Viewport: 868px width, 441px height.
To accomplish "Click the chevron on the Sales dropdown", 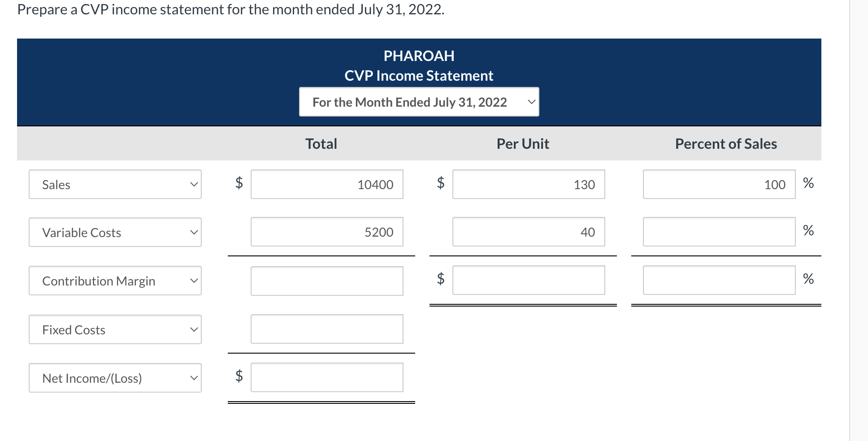I will tap(193, 184).
